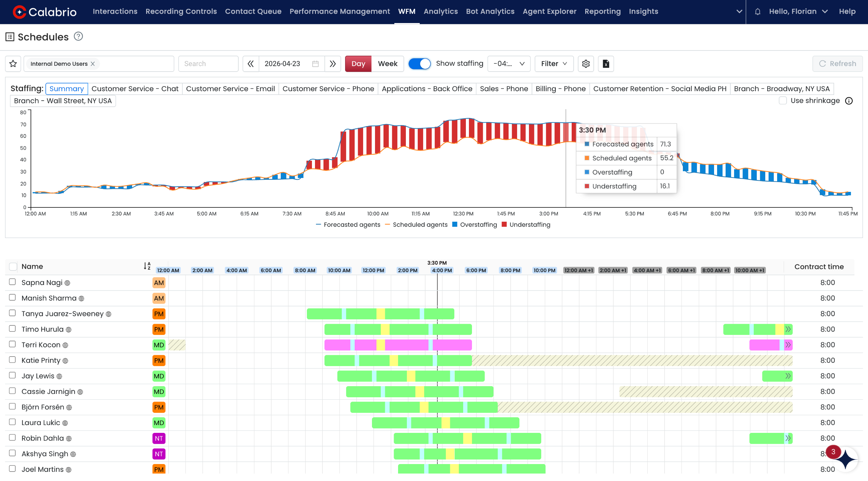Click the Refresh button
The image size is (868, 481).
pyautogui.click(x=837, y=64)
